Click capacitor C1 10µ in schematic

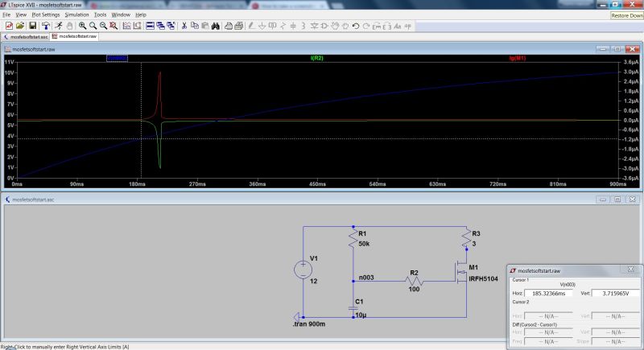point(353,307)
